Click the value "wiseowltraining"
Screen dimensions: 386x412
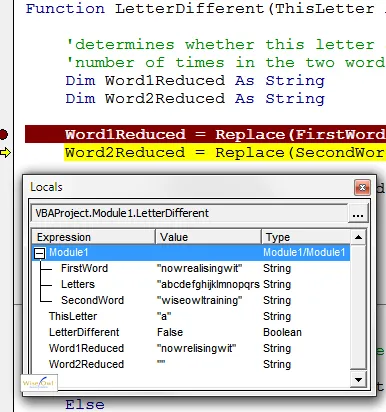point(199,300)
